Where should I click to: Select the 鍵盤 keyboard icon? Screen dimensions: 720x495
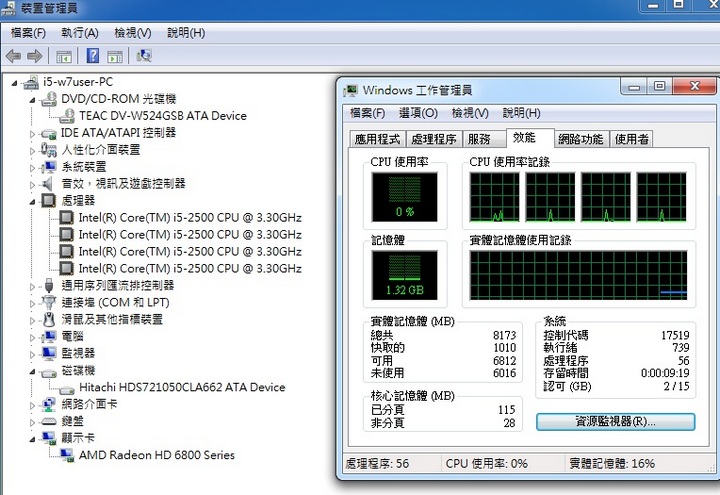click(x=49, y=422)
